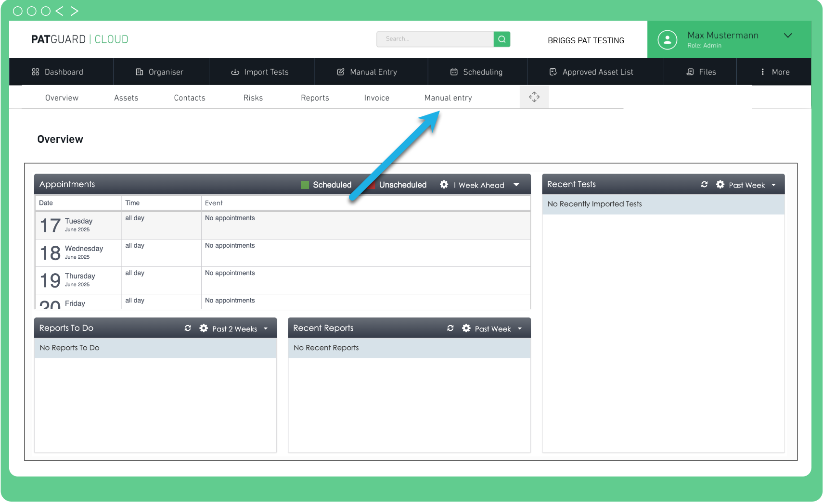This screenshot has width=823, height=504.
Task: Open the Import Tests menu
Action: (x=262, y=72)
